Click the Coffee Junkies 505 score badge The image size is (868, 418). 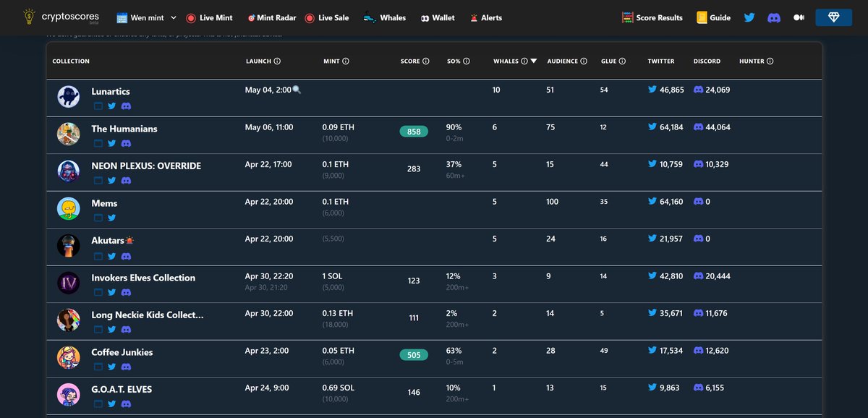click(x=414, y=355)
